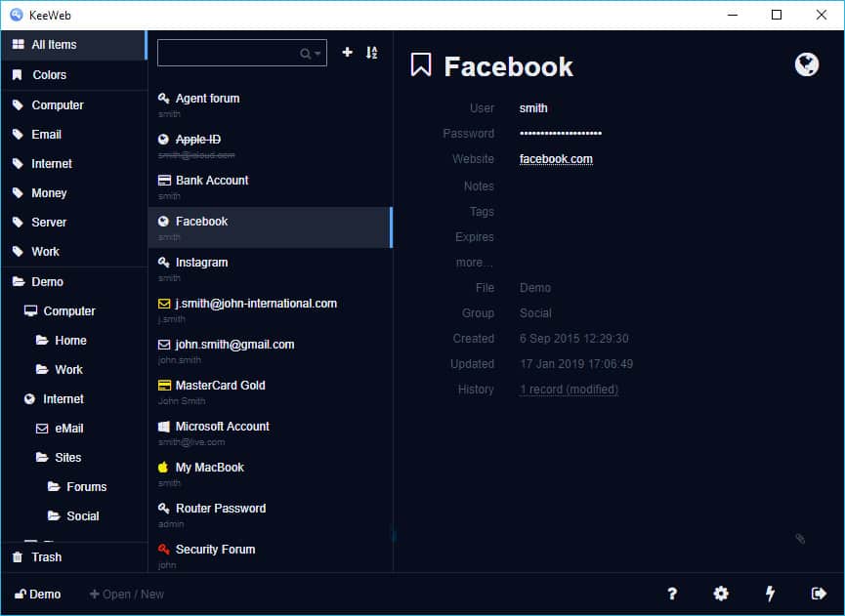
Task: Filter by Work tag
Action: (74, 252)
